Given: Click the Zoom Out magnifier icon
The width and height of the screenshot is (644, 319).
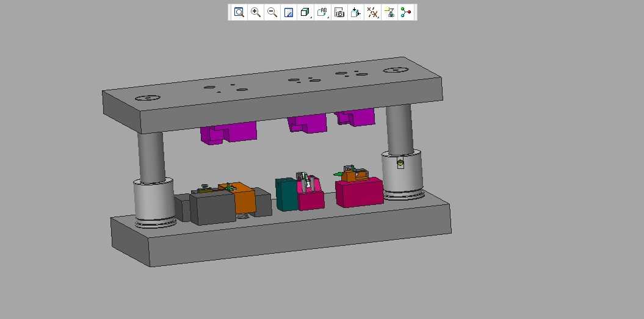Looking at the screenshot, I should click(272, 12).
